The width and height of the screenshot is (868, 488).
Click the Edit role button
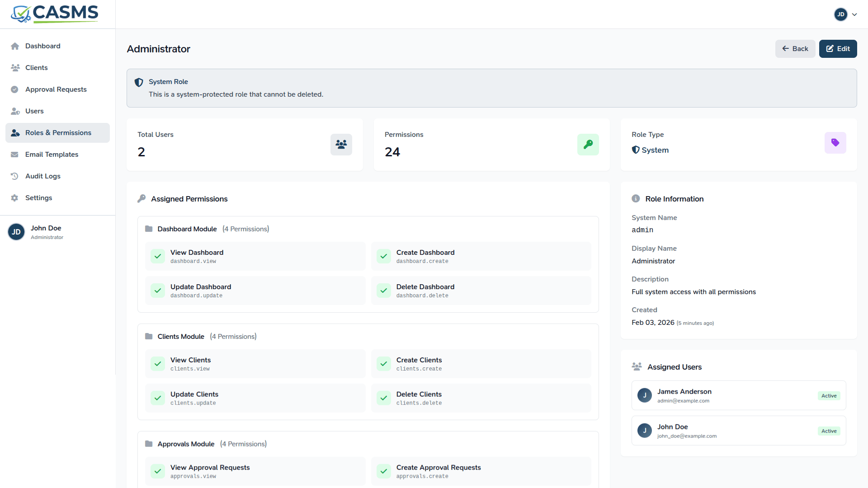(x=838, y=49)
